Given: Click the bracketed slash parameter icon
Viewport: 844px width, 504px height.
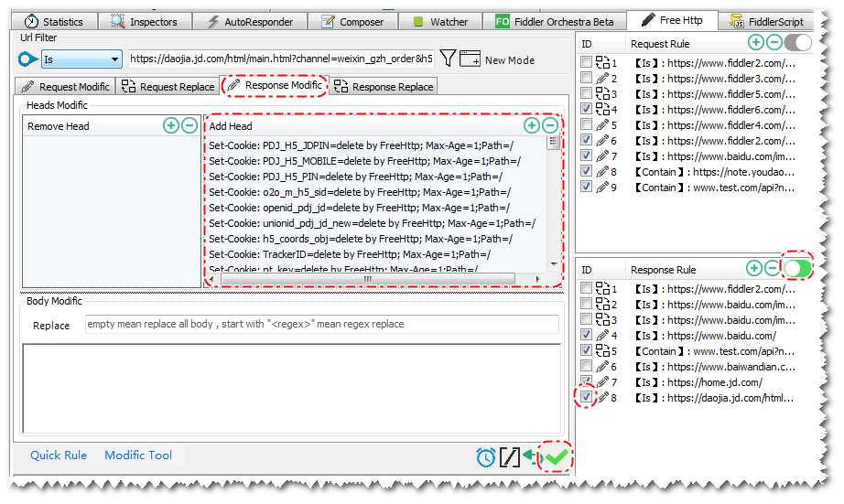Looking at the screenshot, I should (x=510, y=457).
